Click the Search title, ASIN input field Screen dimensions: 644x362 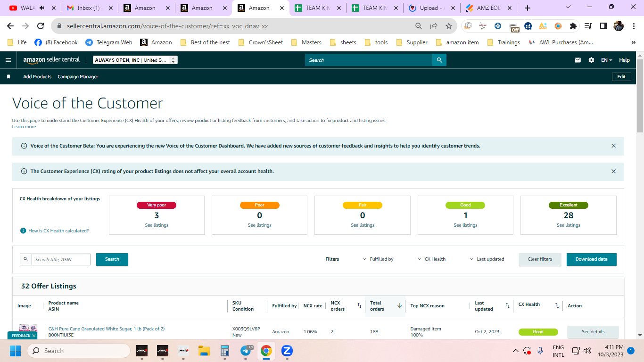61,259
